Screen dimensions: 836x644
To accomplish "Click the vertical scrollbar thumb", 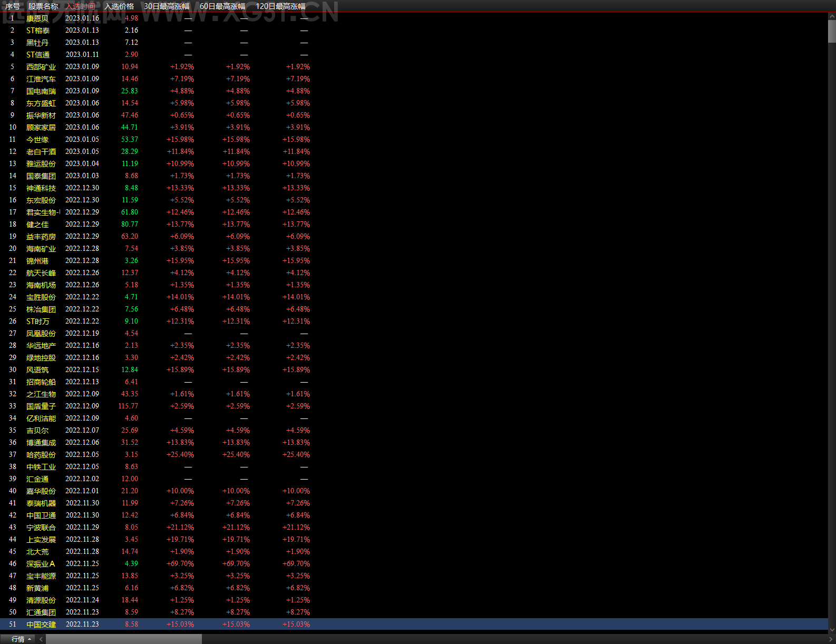I will [x=832, y=32].
